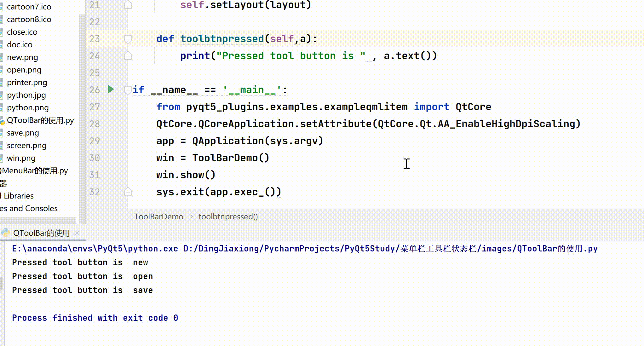Click the cartoon8.ico file icon
Viewport: 644px width, 346px height.
coord(2,20)
